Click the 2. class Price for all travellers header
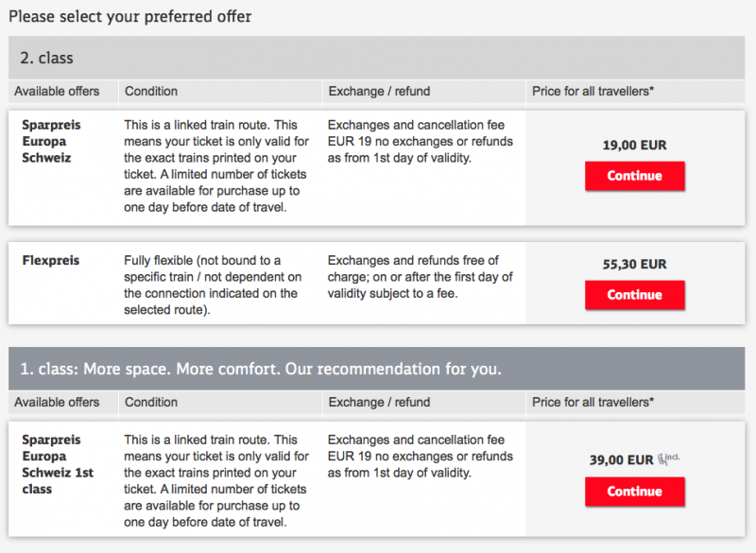 tap(593, 91)
